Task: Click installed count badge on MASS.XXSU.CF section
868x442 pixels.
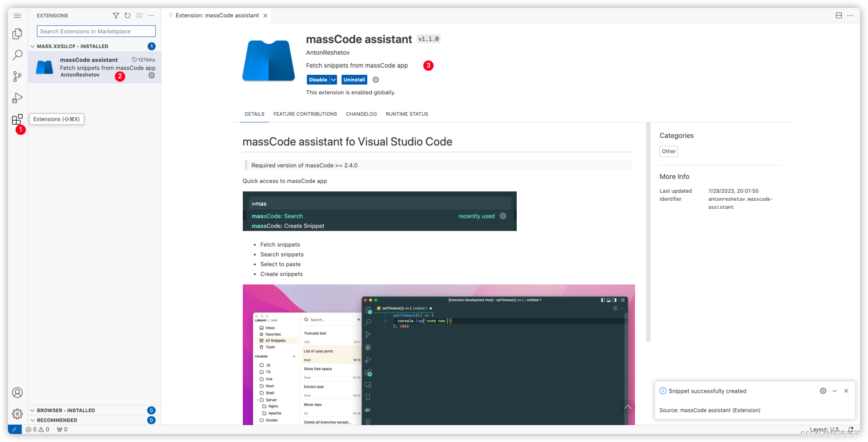Action: (x=152, y=46)
